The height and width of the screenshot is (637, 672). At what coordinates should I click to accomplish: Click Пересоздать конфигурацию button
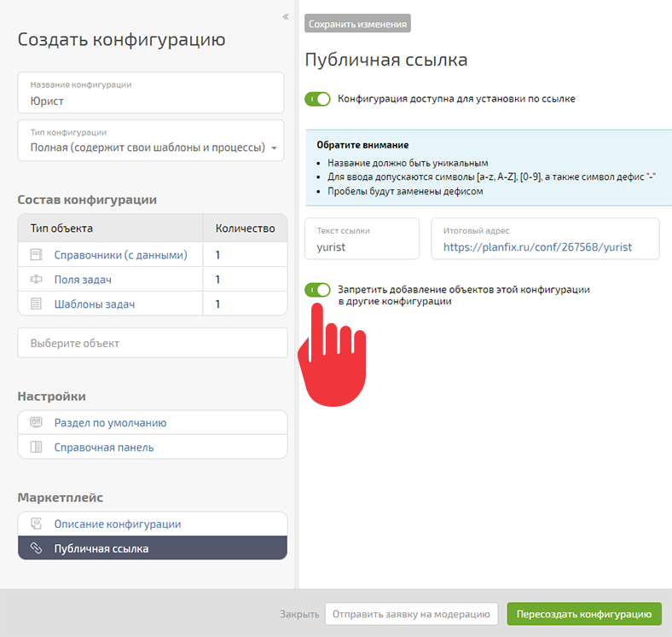584,614
